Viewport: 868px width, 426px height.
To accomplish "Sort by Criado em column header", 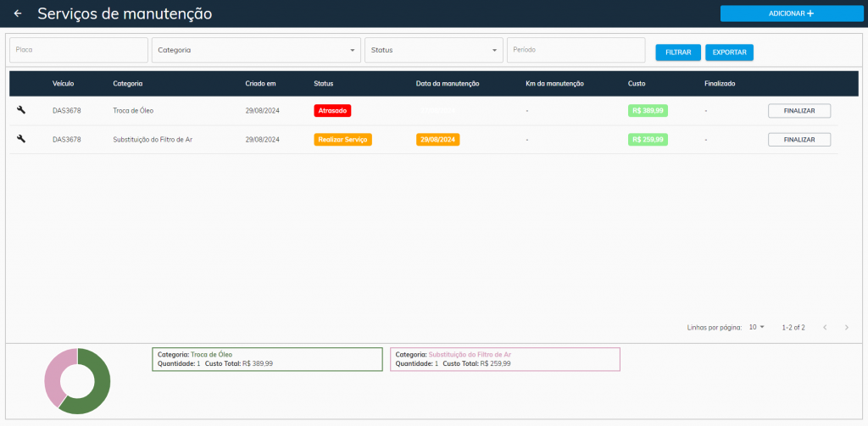I will [x=260, y=84].
